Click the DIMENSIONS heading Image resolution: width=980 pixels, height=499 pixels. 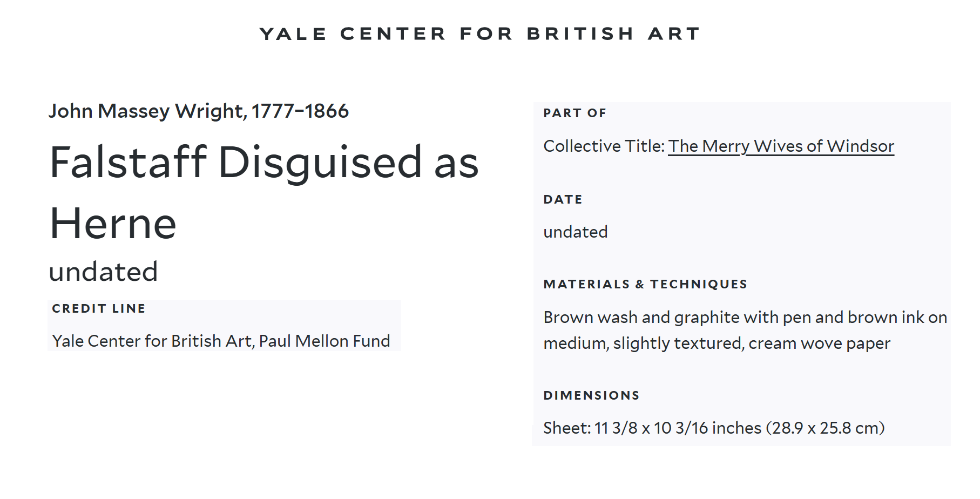click(591, 396)
